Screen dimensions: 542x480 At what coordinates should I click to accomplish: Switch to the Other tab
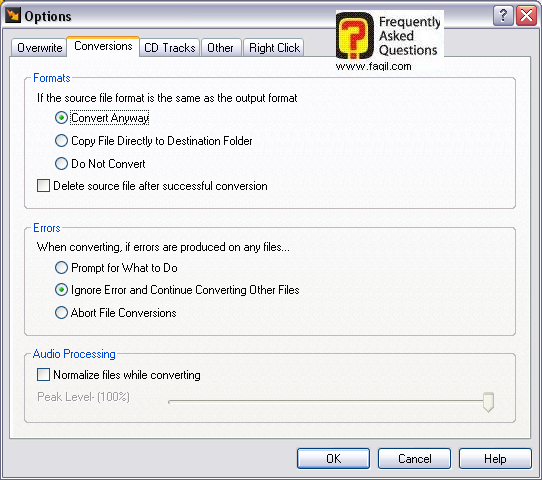pos(220,48)
